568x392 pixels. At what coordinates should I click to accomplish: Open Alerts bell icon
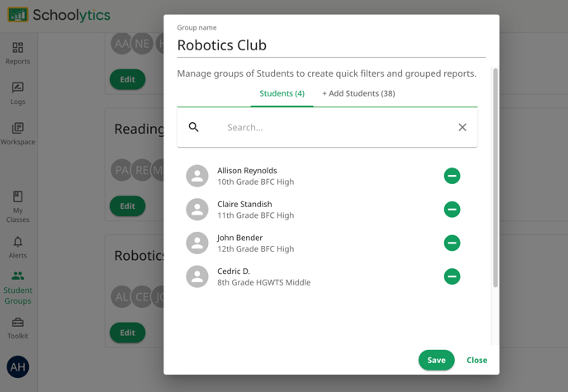17,247
